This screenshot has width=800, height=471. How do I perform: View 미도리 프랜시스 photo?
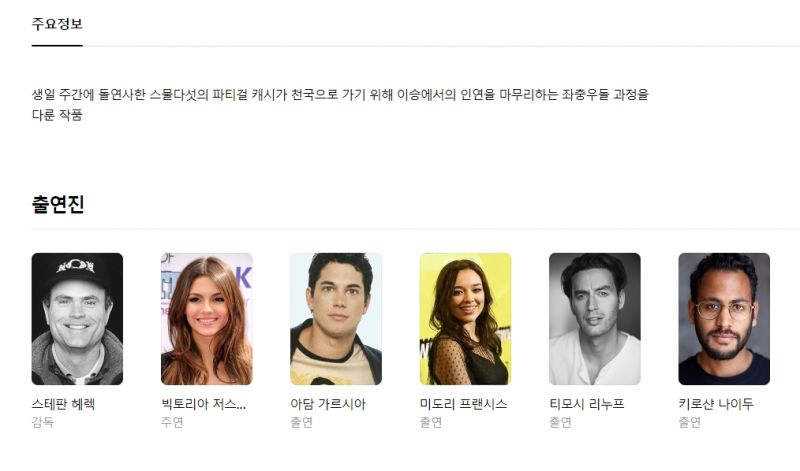pos(465,319)
